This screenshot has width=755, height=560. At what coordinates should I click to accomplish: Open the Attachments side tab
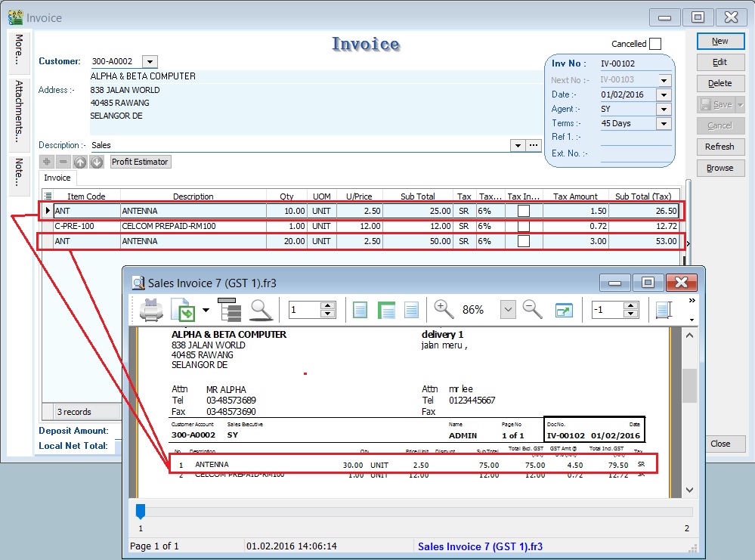(19, 112)
